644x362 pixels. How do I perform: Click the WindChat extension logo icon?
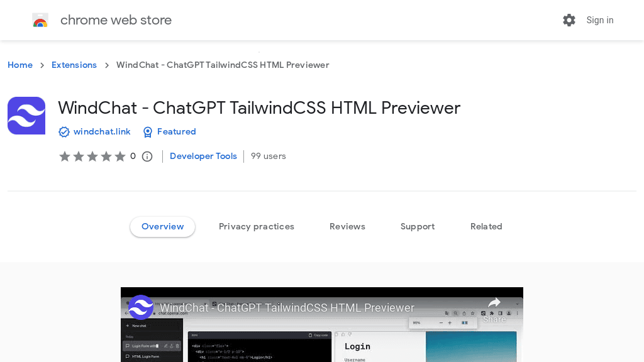[x=26, y=116]
